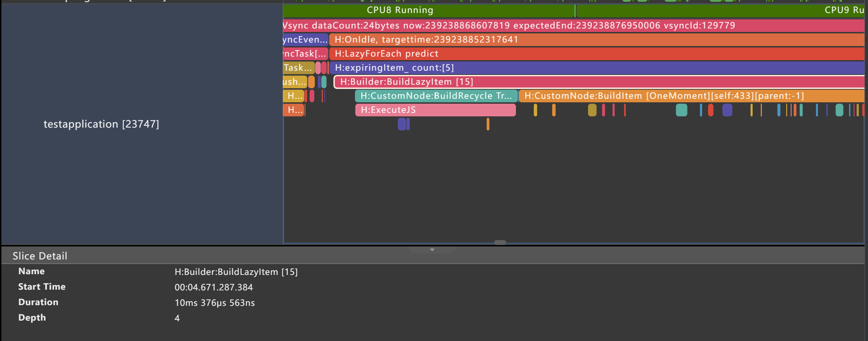Click the pink H:ExecuteJS slice
Image resolution: width=868 pixels, height=341 pixels.
coord(435,110)
